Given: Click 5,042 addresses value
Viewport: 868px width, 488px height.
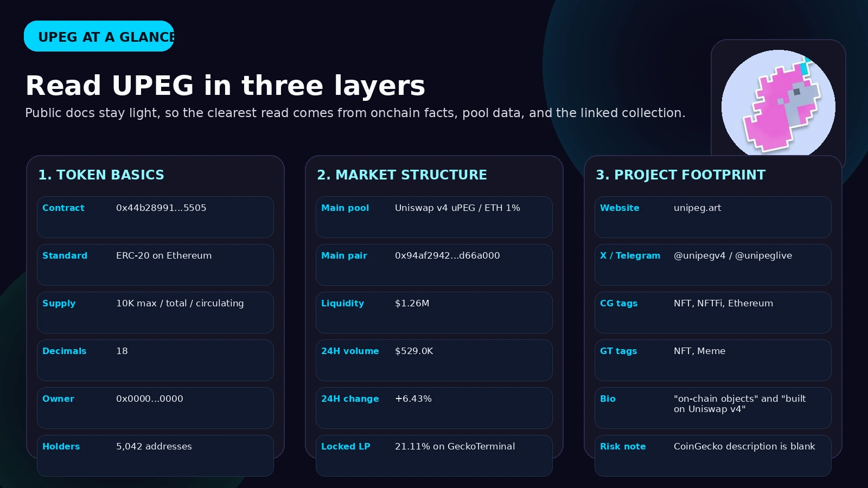Looking at the screenshot, I should click(154, 446).
